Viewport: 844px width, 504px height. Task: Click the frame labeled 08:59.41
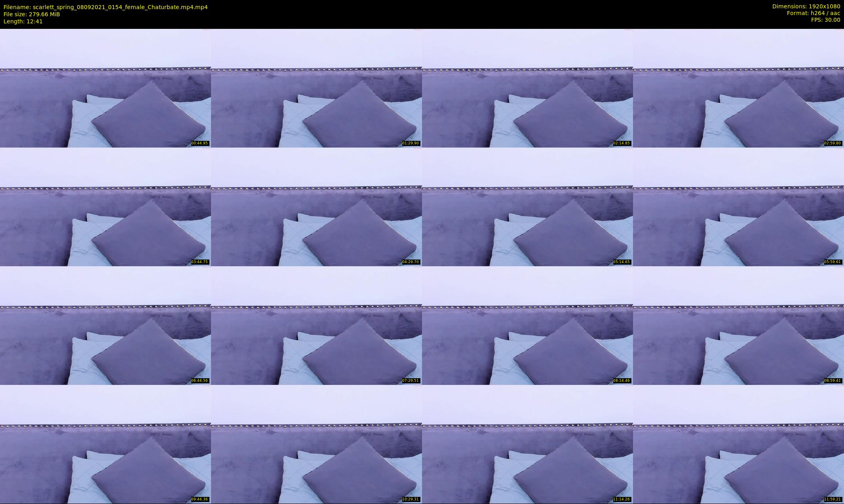(738, 326)
